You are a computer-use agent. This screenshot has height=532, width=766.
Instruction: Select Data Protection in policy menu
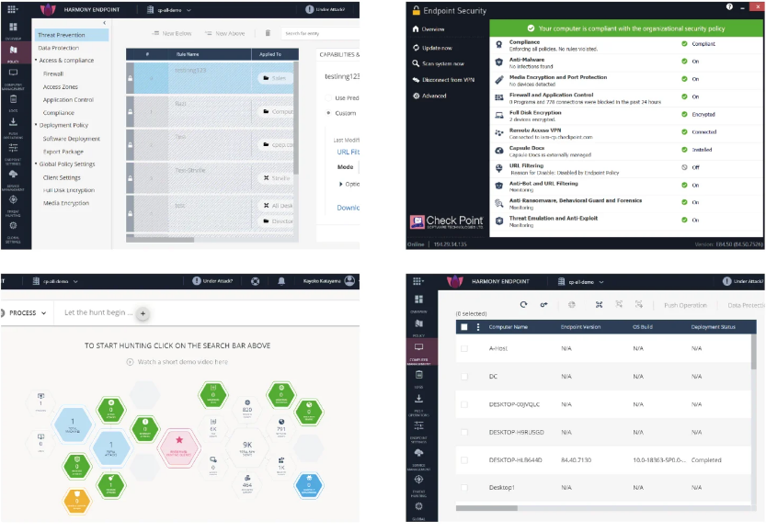click(59, 48)
